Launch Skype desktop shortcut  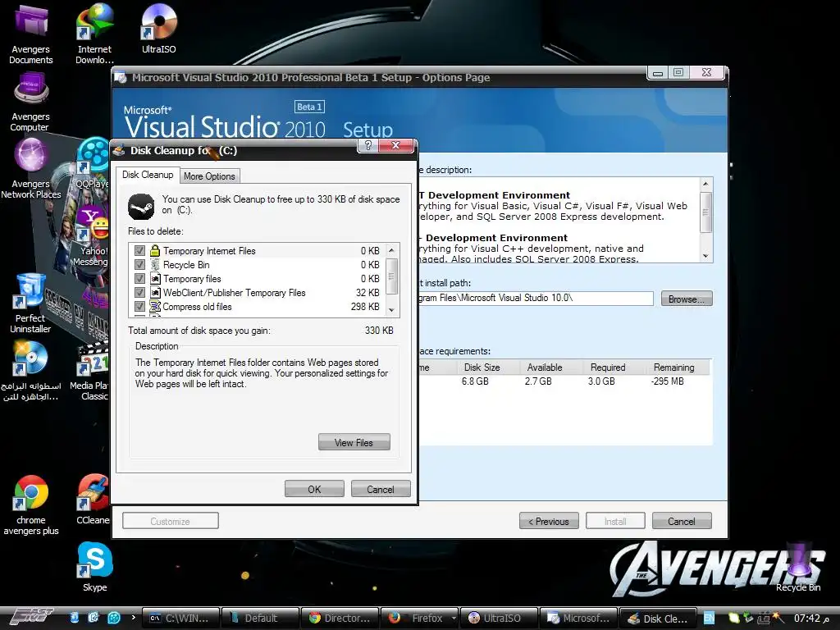pos(95,567)
